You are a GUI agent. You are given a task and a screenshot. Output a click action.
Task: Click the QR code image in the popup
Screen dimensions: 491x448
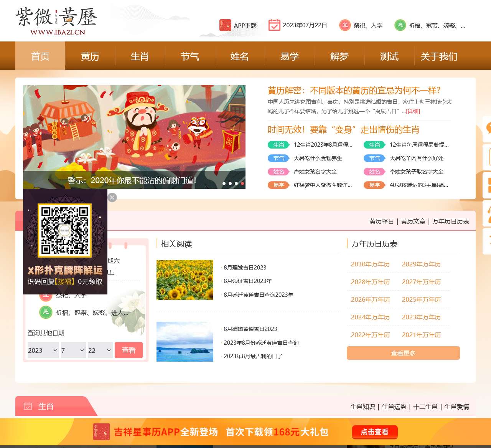pos(64,230)
